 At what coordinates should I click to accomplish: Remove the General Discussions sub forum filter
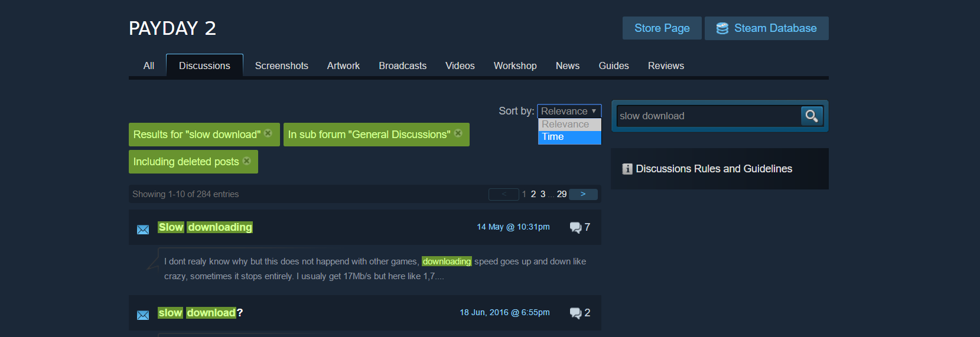pos(458,133)
